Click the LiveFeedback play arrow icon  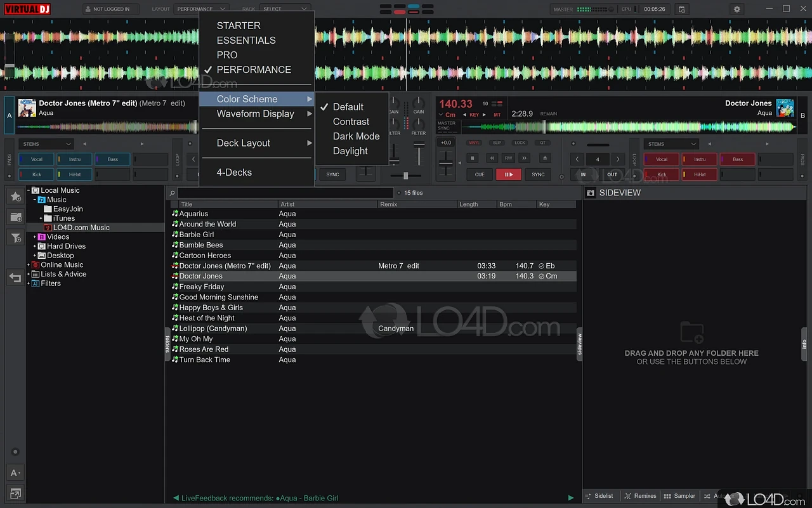coord(571,498)
